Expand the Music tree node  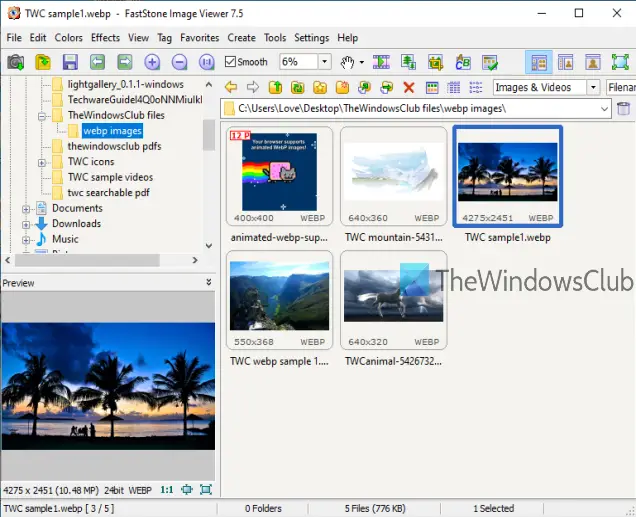click(x=26, y=240)
